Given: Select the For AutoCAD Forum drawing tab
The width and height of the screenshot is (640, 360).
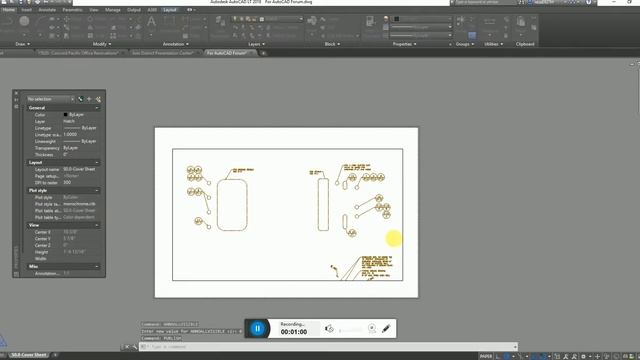Looking at the screenshot, I should [x=227, y=53].
